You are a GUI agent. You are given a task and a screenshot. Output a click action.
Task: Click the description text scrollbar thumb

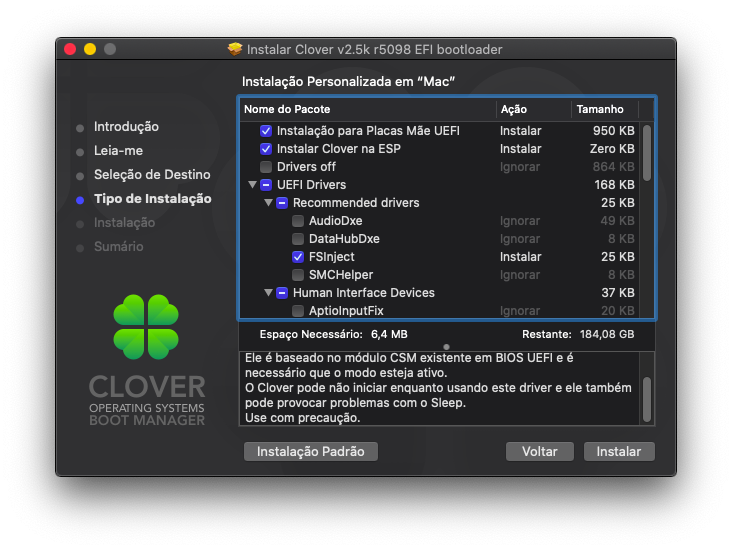click(647, 400)
